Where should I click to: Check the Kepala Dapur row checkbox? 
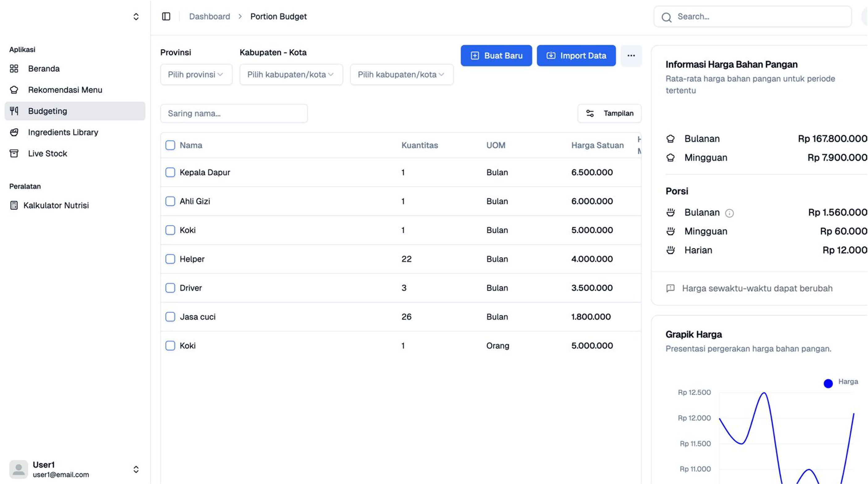point(170,172)
